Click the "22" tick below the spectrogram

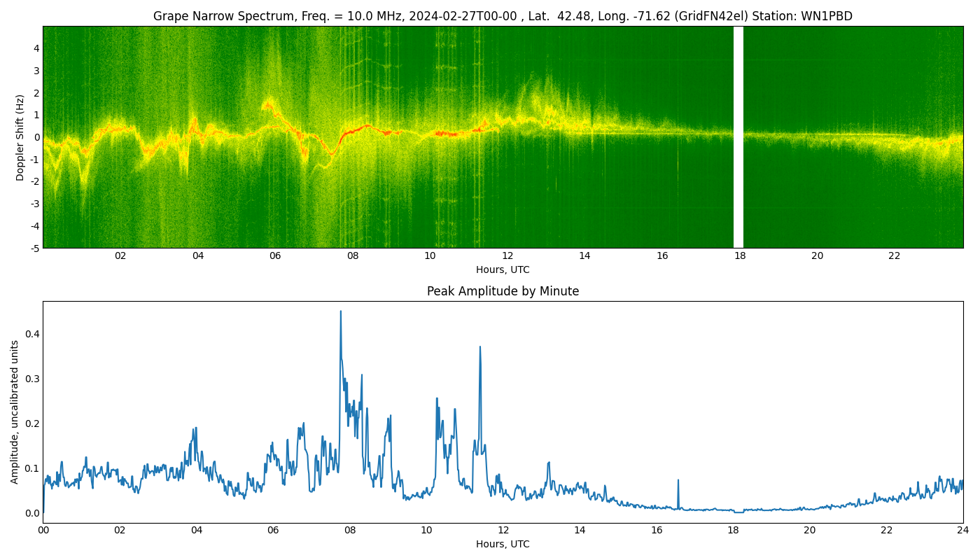coord(895,255)
